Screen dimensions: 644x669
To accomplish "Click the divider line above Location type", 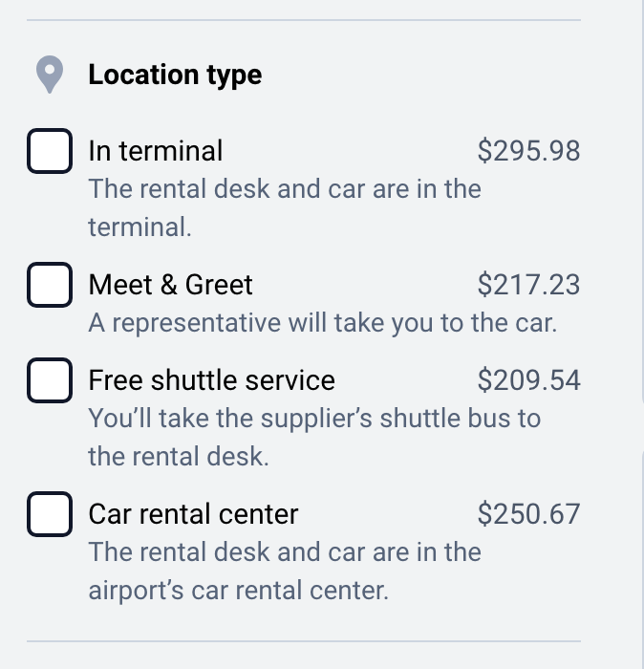I will [x=303, y=20].
